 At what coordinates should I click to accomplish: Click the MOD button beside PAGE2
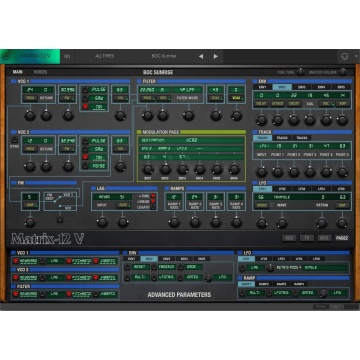[x=324, y=238]
